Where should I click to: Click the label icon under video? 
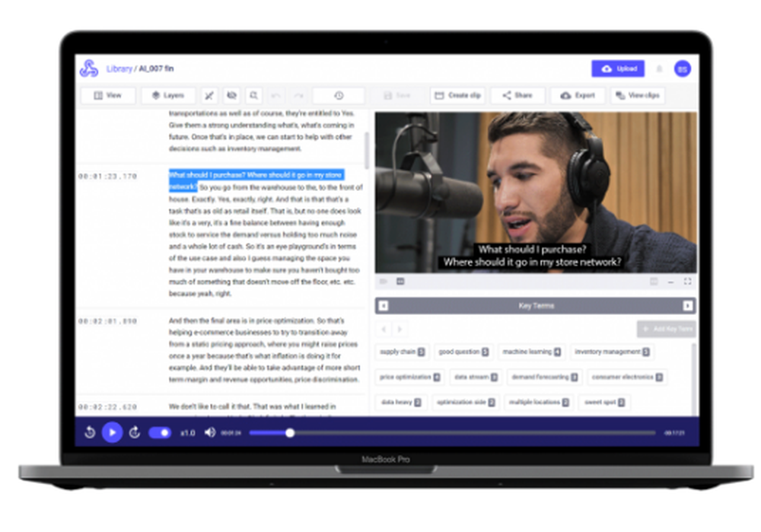tap(384, 282)
